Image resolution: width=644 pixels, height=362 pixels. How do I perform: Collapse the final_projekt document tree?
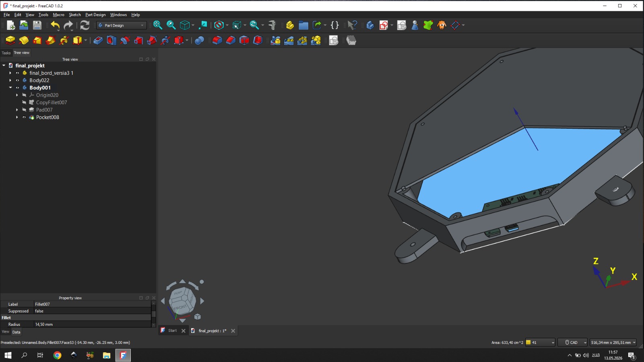[x=4, y=66]
